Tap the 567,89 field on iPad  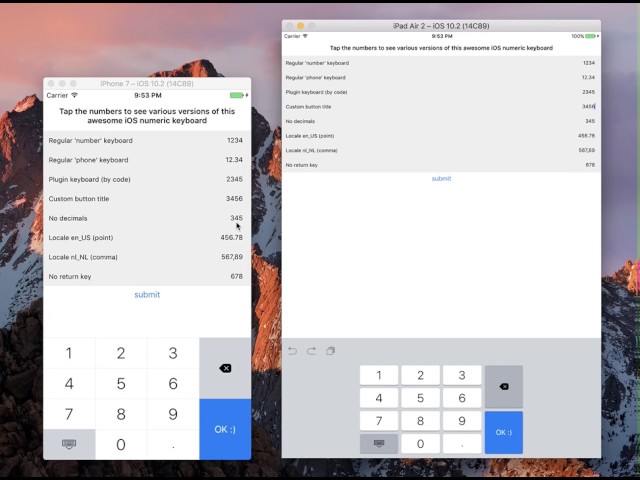(x=587, y=150)
